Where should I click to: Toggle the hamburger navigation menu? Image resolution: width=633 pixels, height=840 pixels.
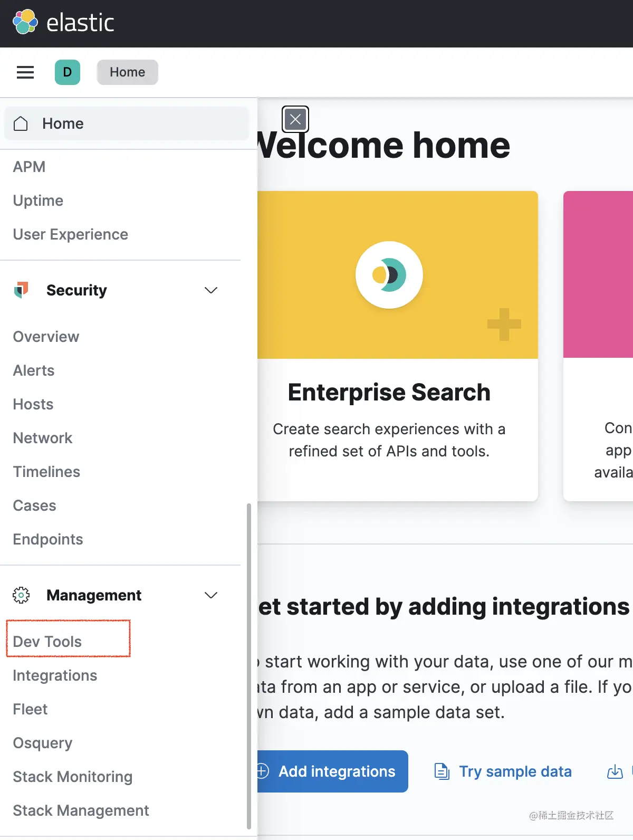25,72
